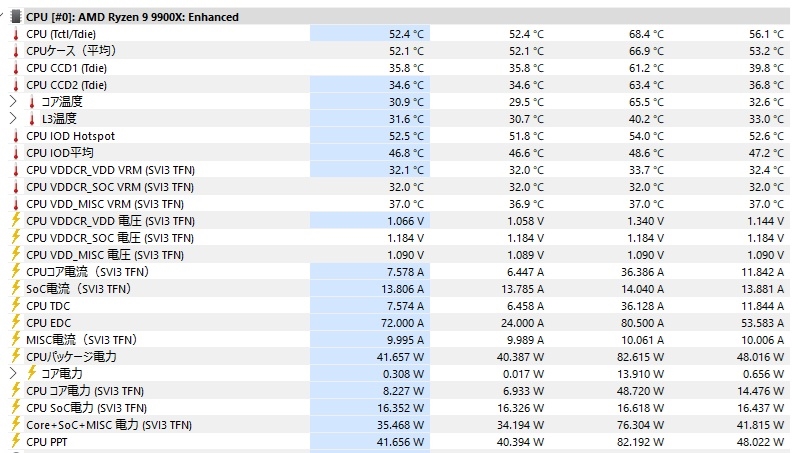Viewport: 803px width, 453px height.
Task: Select the CPU IOD平均 sensor row
Action: pyautogui.click(x=60, y=153)
